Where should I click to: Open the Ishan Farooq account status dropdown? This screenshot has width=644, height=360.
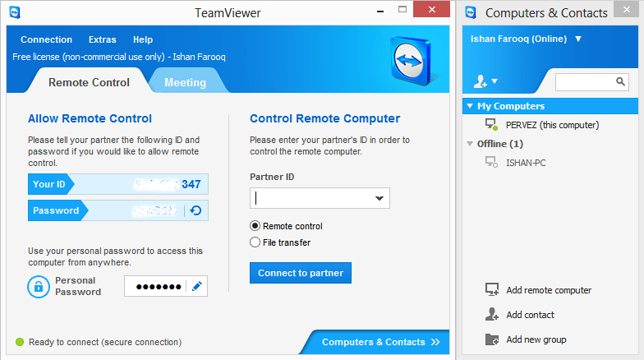(578, 39)
